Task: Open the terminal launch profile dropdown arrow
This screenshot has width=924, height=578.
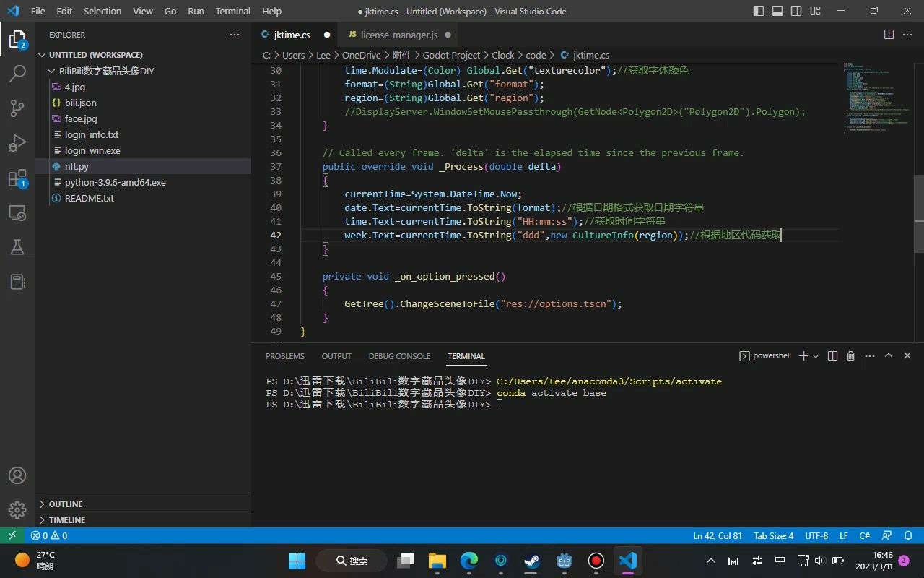Action: pyautogui.click(x=816, y=355)
